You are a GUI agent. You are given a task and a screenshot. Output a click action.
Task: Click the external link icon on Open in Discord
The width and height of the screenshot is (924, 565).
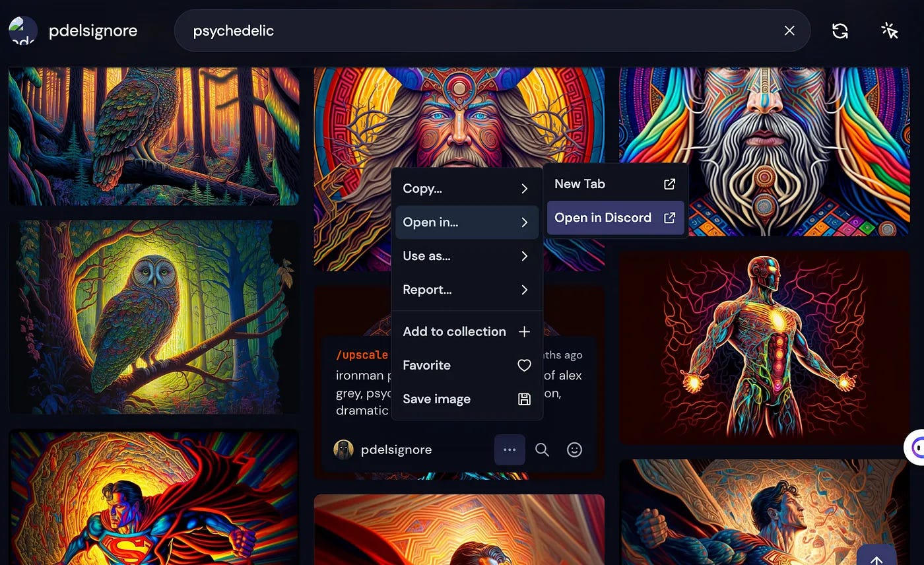(669, 218)
